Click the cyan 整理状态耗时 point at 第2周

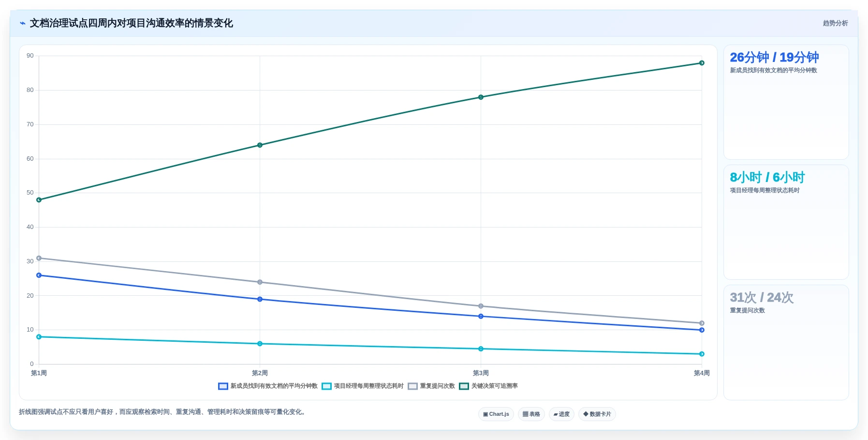(x=260, y=344)
